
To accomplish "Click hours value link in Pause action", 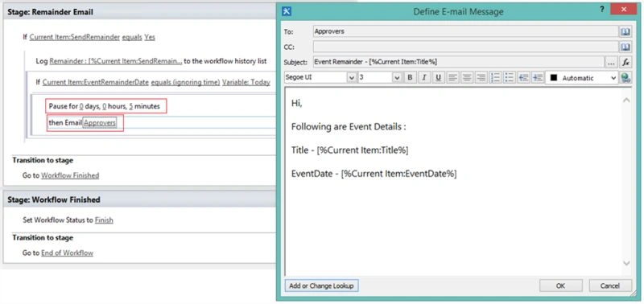I will [x=105, y=106].
